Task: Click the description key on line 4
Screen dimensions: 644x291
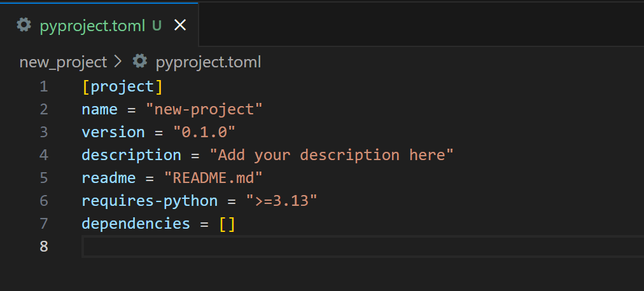Action: click(132, 155)
